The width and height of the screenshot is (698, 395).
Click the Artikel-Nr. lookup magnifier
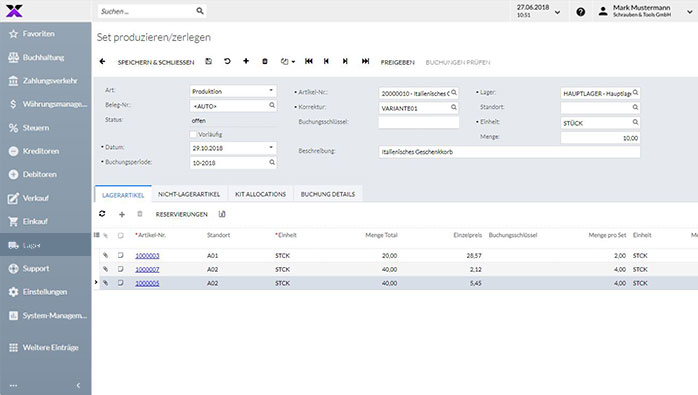tap(454, 93)
